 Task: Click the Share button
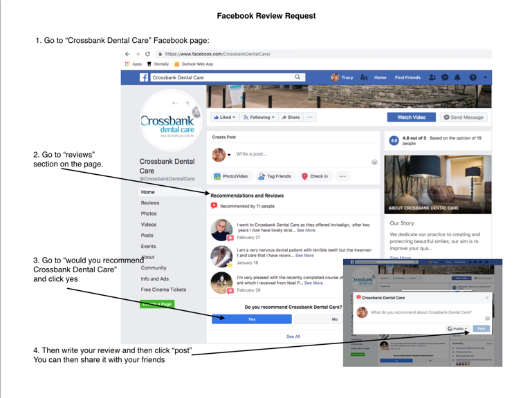[x=291, y=117]
